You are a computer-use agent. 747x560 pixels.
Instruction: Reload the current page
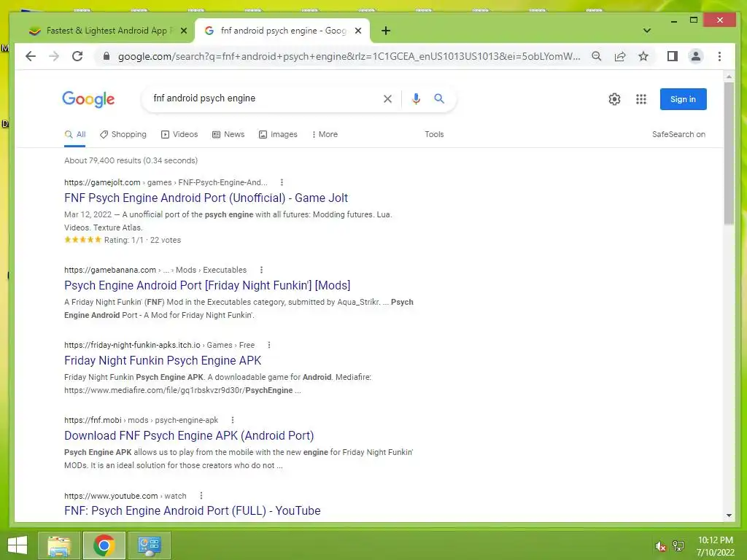pos(77,56)
